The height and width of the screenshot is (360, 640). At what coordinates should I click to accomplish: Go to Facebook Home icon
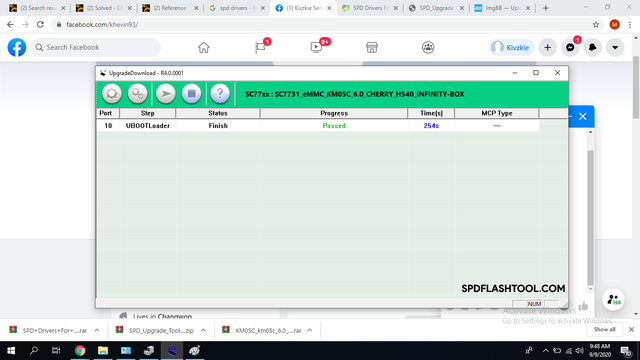(x=204, y=47)
